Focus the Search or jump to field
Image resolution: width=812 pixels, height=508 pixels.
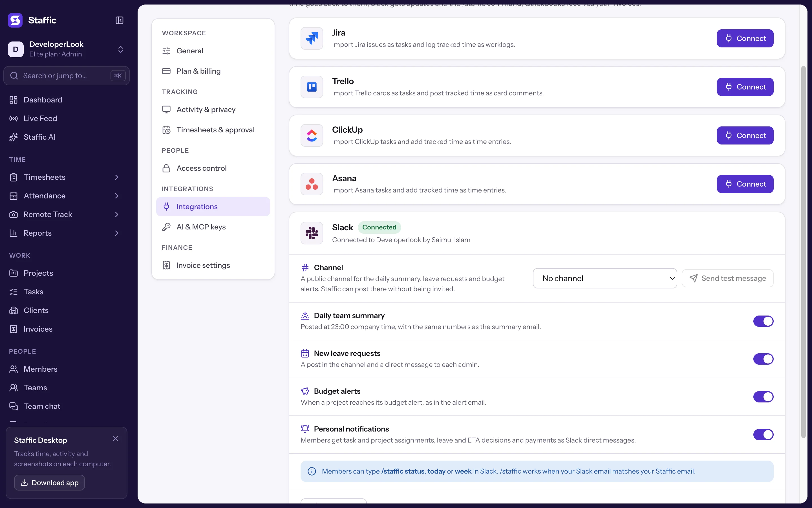click(67, 76)
